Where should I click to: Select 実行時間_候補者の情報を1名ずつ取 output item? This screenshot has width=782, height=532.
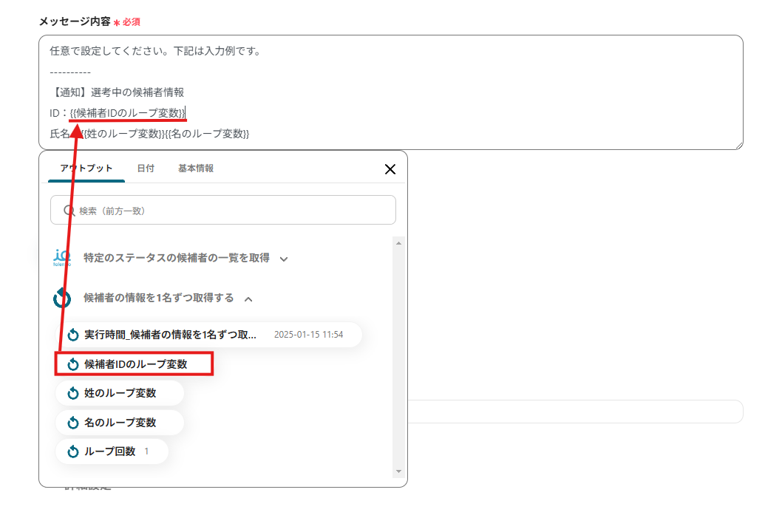(209, 335)
